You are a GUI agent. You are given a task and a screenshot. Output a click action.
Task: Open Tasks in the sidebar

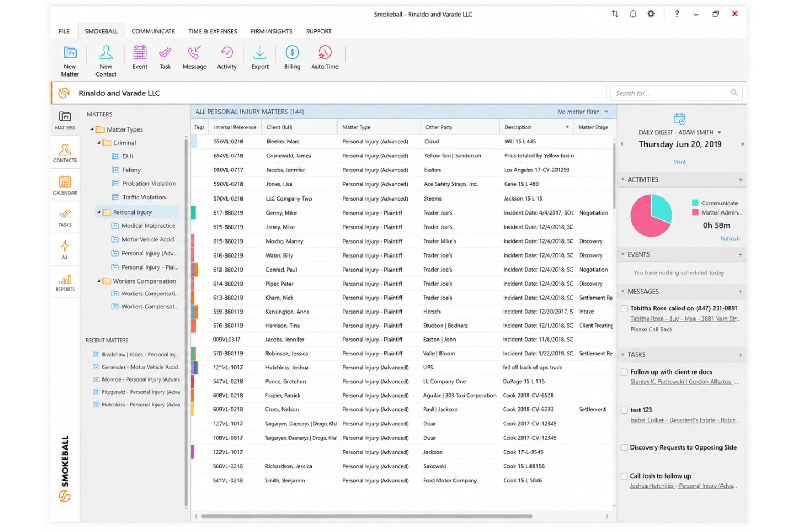65,218
